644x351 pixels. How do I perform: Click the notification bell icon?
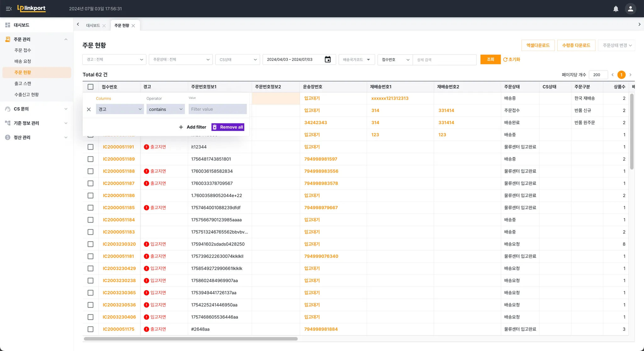click(x=616, y=9)
